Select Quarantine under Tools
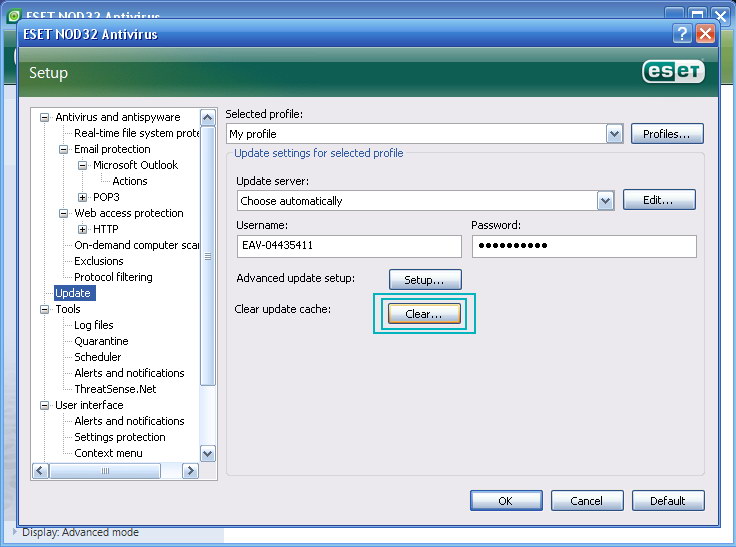 tap(101, 341)
